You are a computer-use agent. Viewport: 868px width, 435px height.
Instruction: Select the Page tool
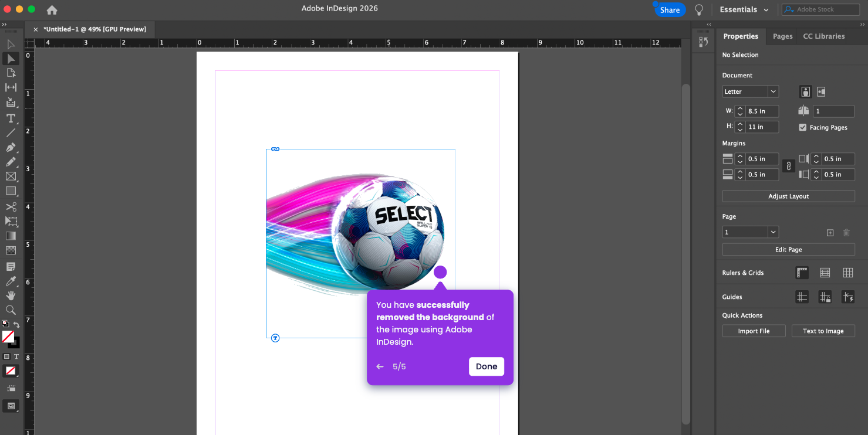(x=11, y=73)
